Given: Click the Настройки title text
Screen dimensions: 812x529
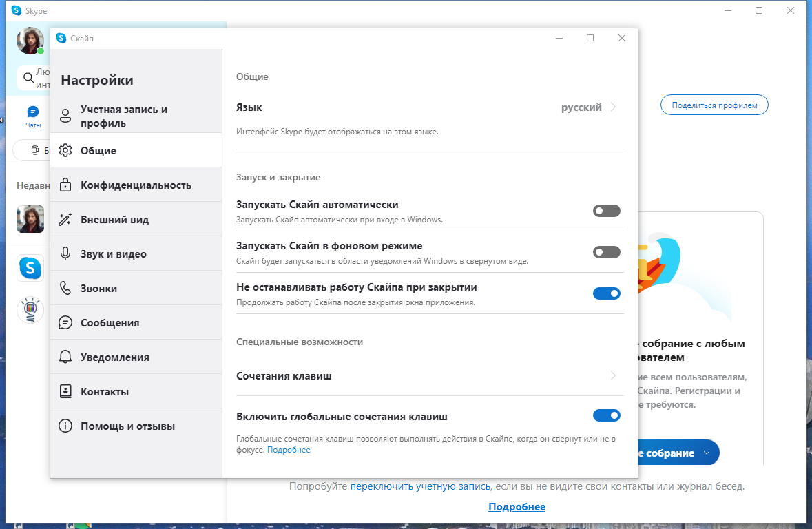Looking at the screenshot, I should coord(97,81).
